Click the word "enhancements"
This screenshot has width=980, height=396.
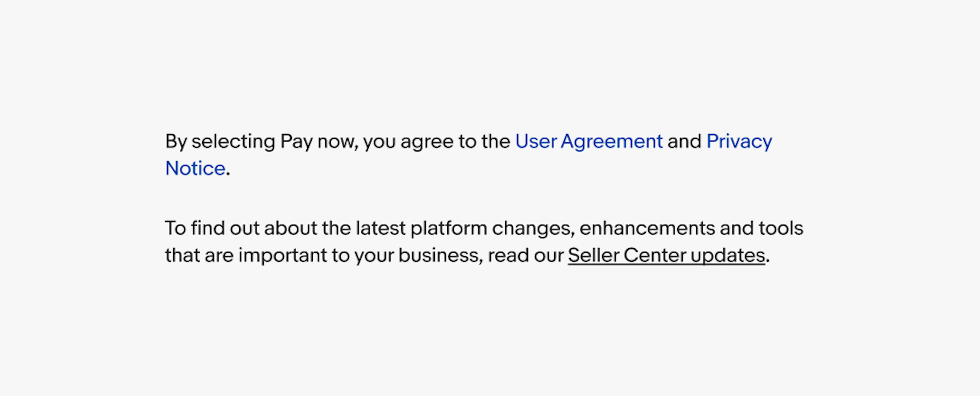pos(647,228)
